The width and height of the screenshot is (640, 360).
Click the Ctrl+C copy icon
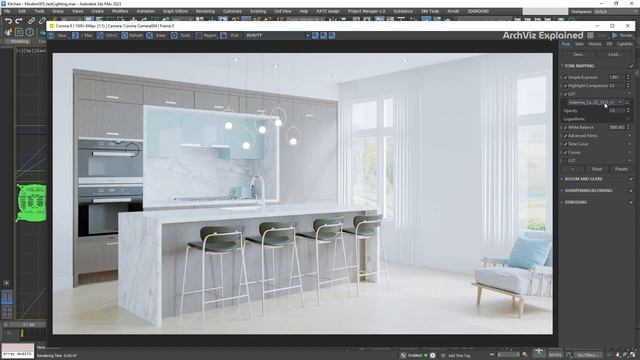100,36
